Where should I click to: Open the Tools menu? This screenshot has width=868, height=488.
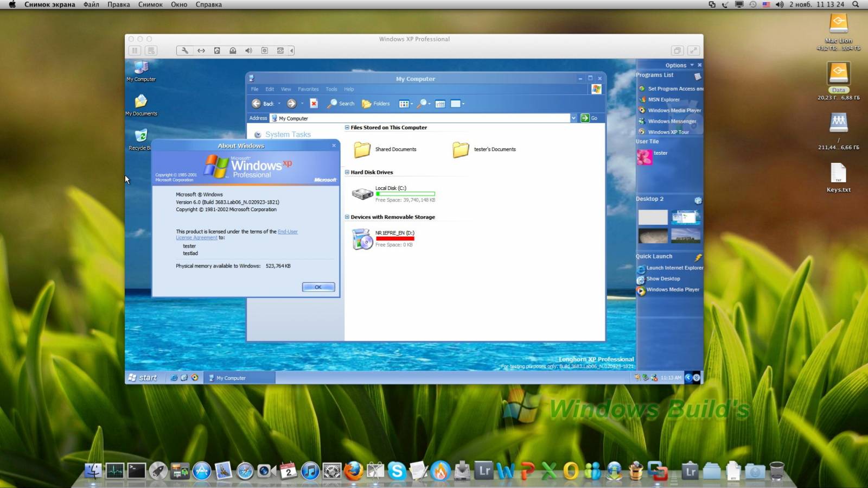tap(331, 89)
